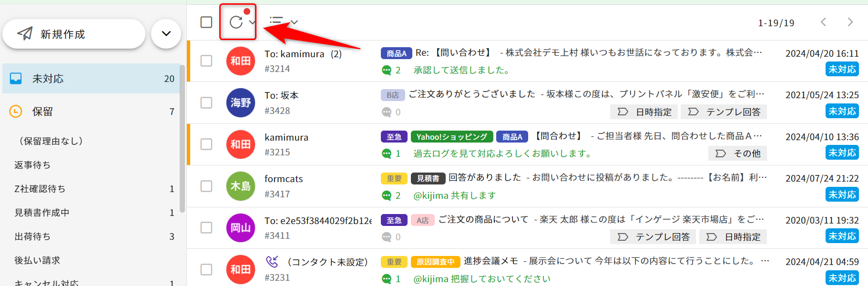868x286 pixels.
Task: Click the inbox icon beside 未対応
Action: tap(16, 79)
